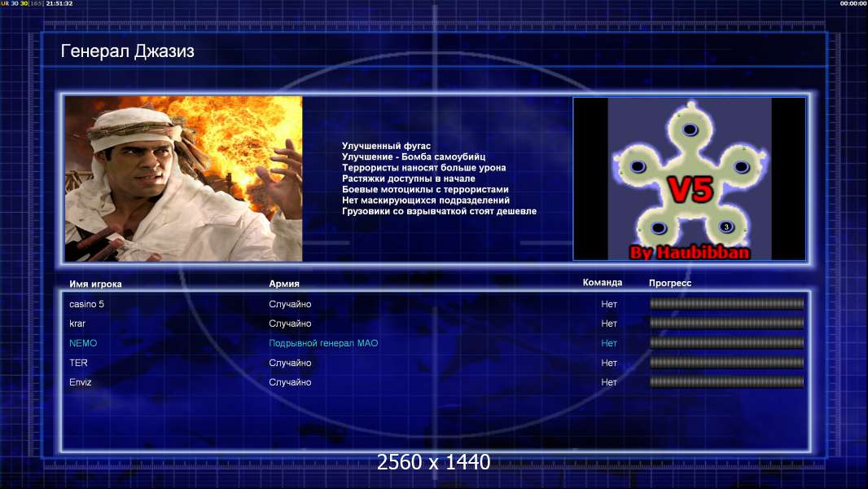
Task: Click the line Нет маскирующихся подразделений
Action: click(x=425, y=200)
